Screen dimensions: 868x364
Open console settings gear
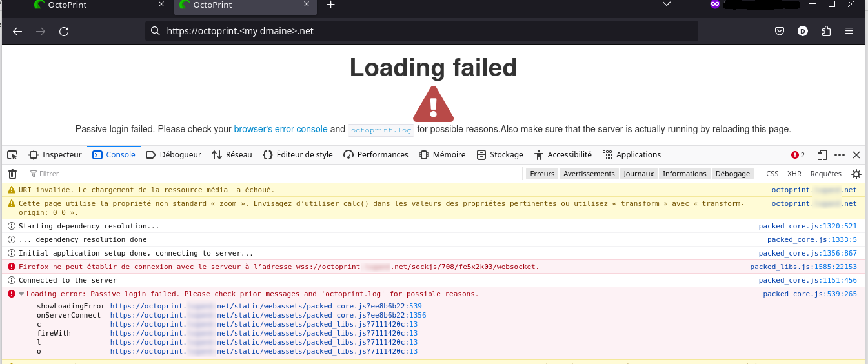856,174
